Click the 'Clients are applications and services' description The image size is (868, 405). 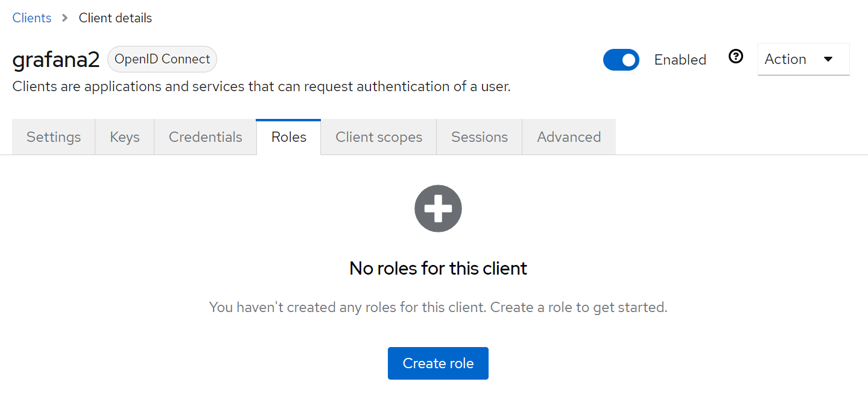[262, 86]
